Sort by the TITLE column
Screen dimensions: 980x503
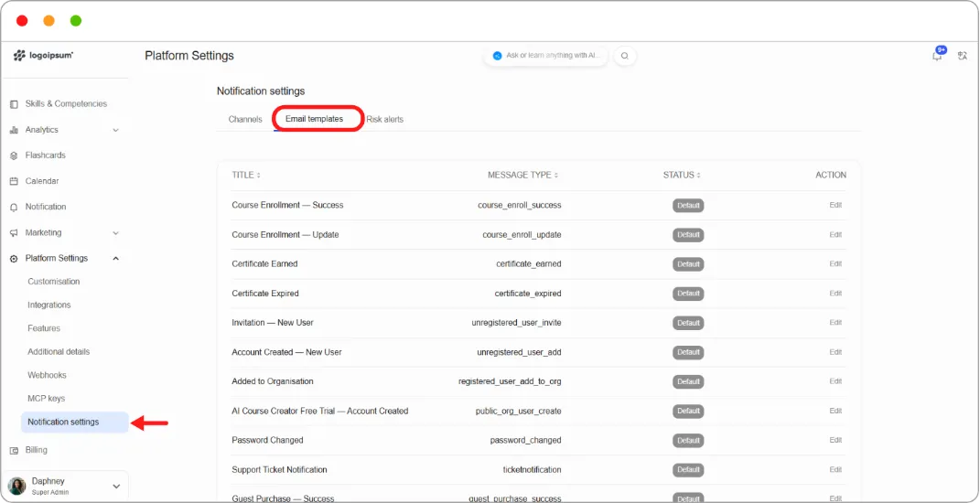246,175
